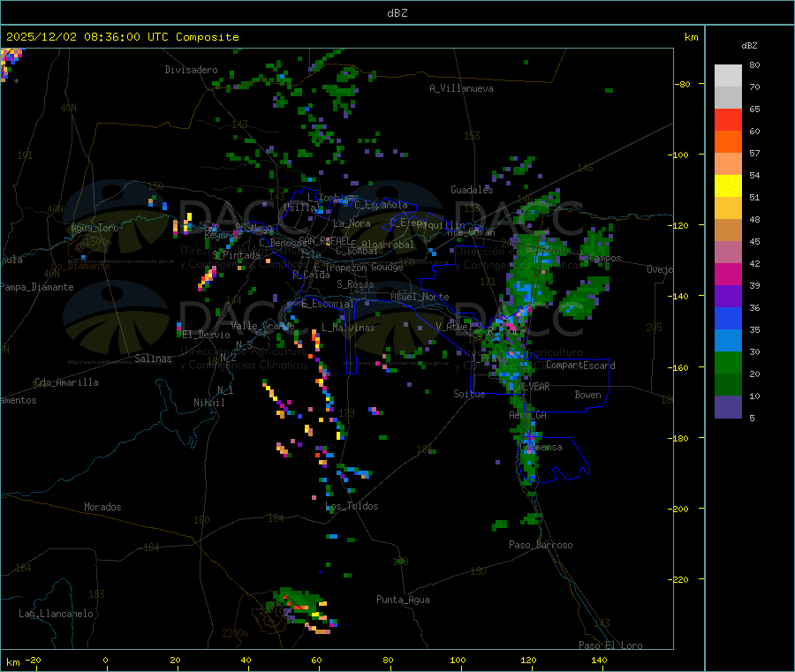This screenshot has height=672, width=795.
Task: Click the storm cell near Punta_Agua volcano
Action: point(303,611)
